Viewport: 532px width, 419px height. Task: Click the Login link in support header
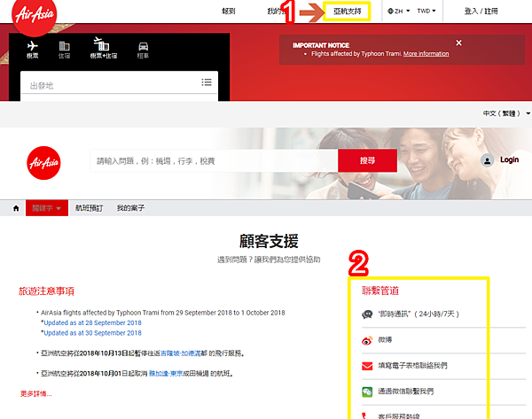coord(509,159)
